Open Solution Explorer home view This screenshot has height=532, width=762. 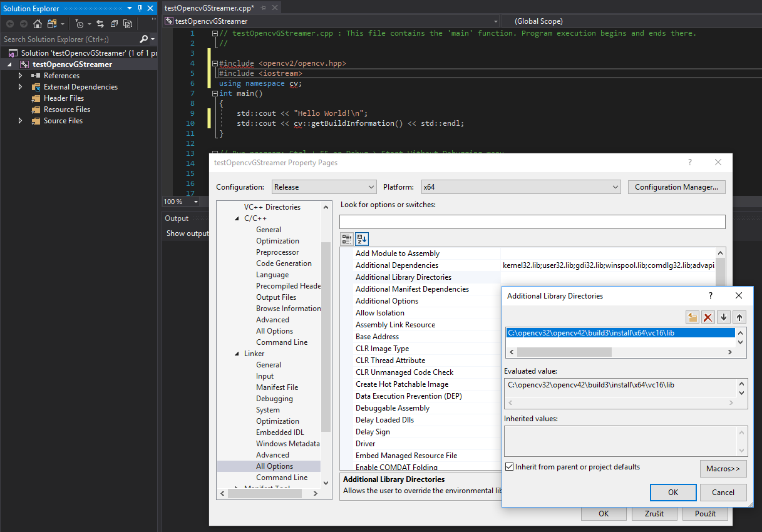pyautogui.click(x=37, y=24)
